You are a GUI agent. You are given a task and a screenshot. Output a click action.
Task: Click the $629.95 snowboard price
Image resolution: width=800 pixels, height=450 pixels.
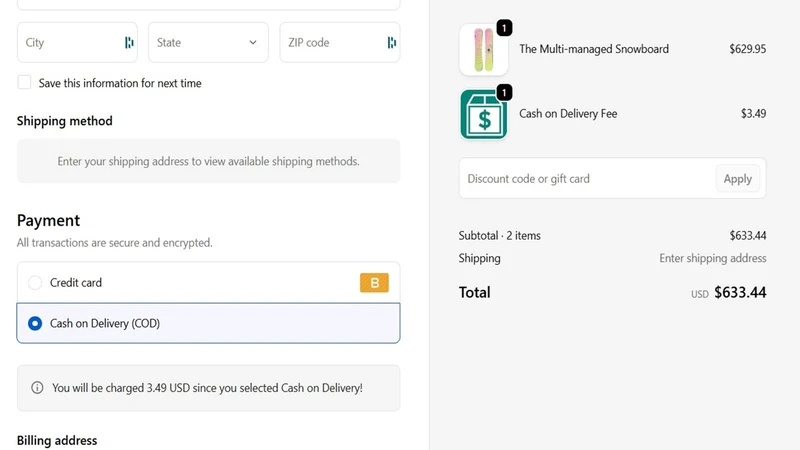point(747,49)
